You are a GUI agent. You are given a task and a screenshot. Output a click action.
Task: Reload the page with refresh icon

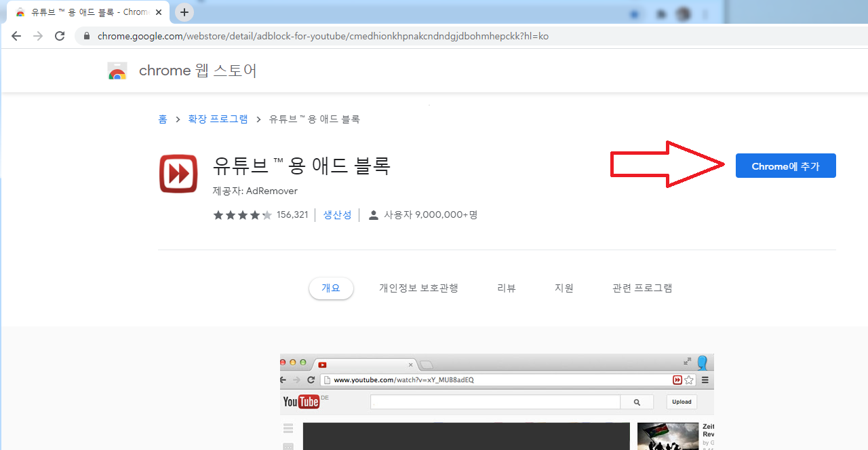click(60, 36)
